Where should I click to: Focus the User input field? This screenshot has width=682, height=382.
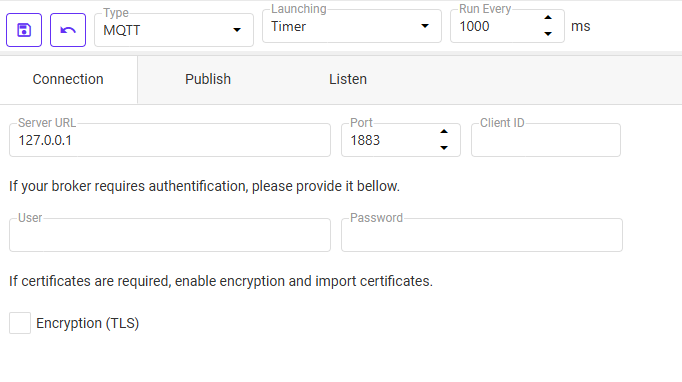coord(170,235)
